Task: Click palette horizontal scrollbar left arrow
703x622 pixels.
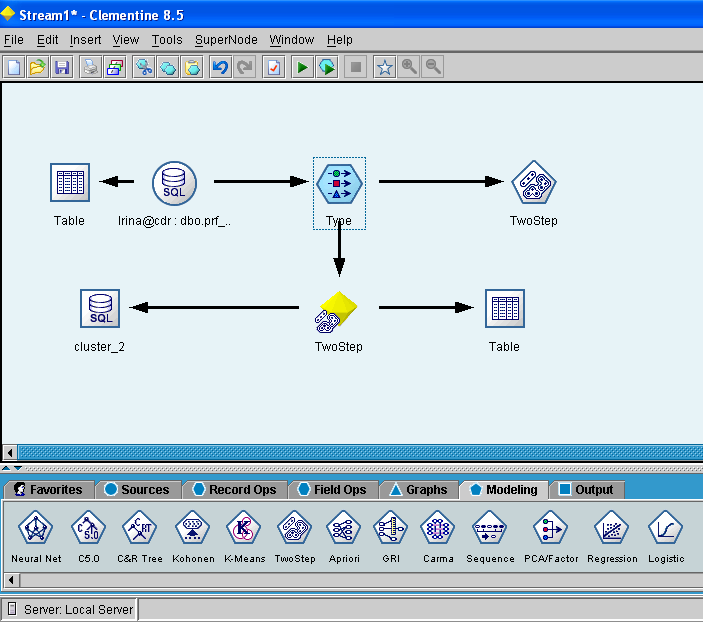Action: tap(11, 580)
